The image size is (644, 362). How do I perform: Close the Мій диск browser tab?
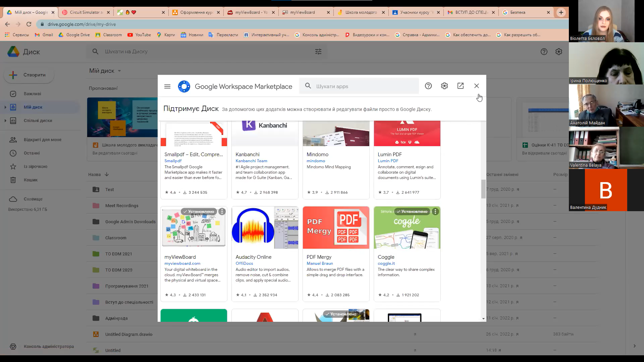click(53, 12)
